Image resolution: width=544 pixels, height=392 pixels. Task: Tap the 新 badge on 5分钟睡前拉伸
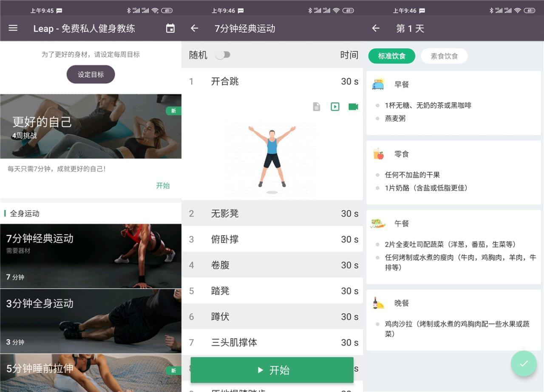pos(173,371)
